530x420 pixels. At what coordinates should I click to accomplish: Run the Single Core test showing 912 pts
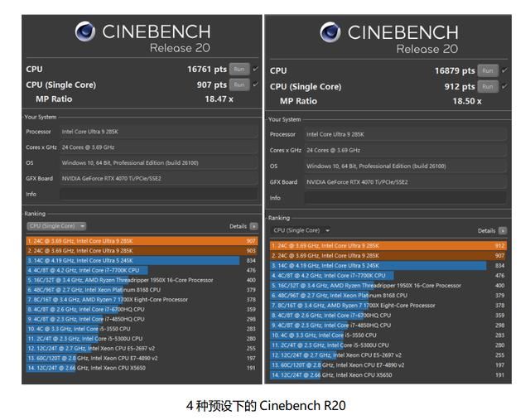489,86
